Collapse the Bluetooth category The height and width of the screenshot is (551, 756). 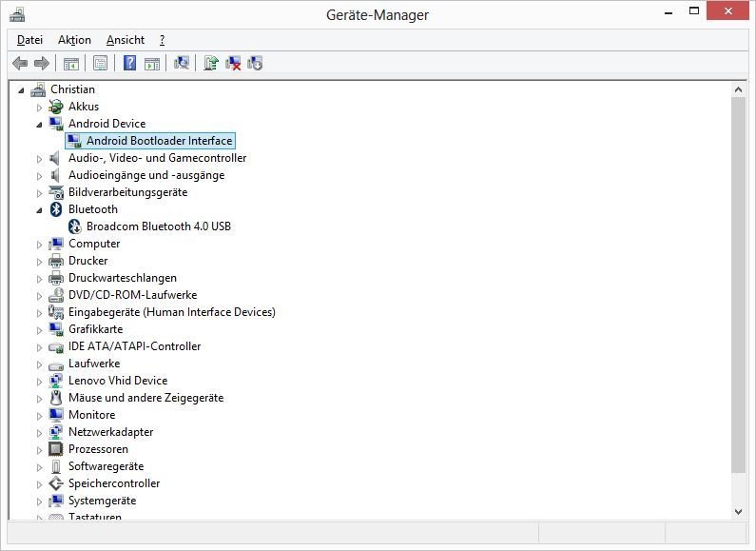click(x=40, y=210)
